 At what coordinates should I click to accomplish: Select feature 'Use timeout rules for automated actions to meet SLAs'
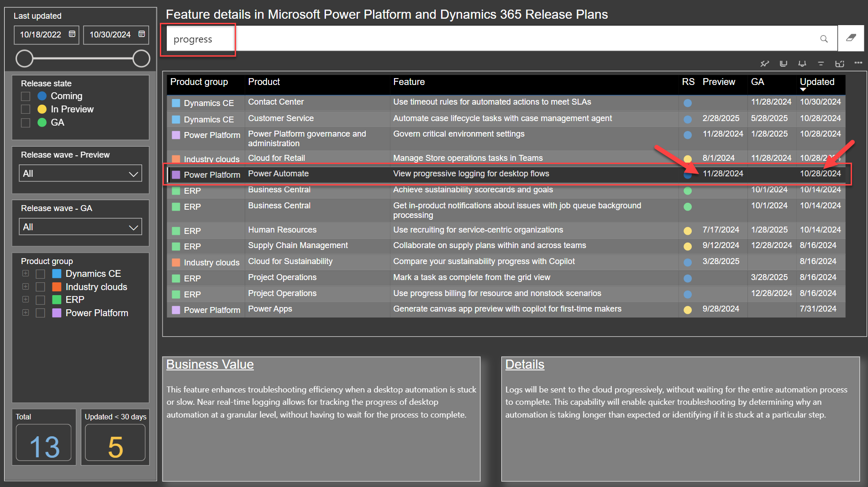(492, 102)
